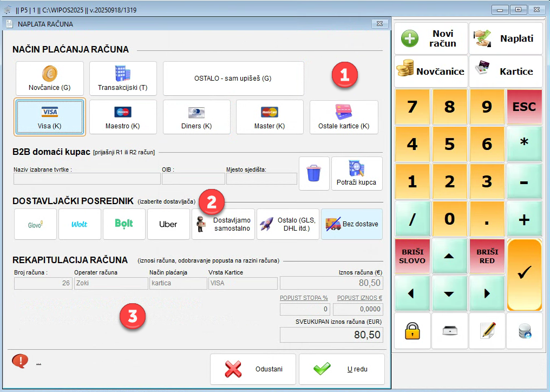Image resolution: width=550 pixels, height=392 pixels.
Task: Click the red exclamation speech bubble icon
Action: pyautogui.click(x=19, y=361)
